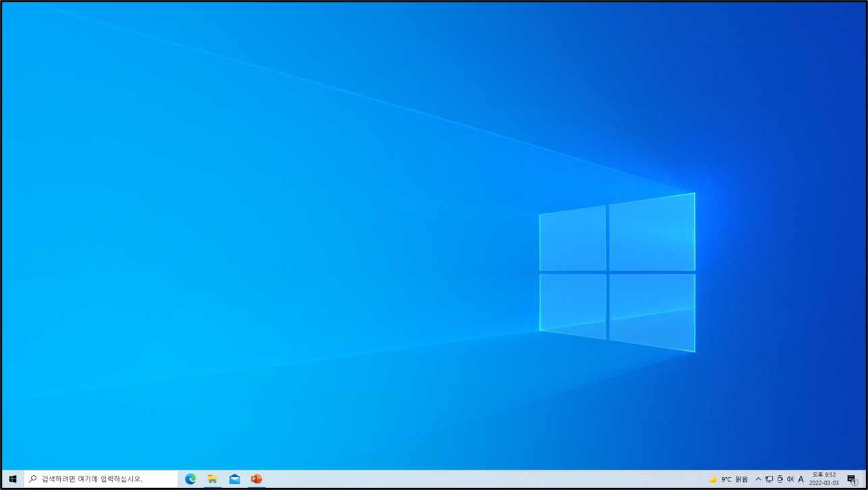Open the weather widget showing 9°C
Viewport: 868px width, 490px height.
point(728,479)
